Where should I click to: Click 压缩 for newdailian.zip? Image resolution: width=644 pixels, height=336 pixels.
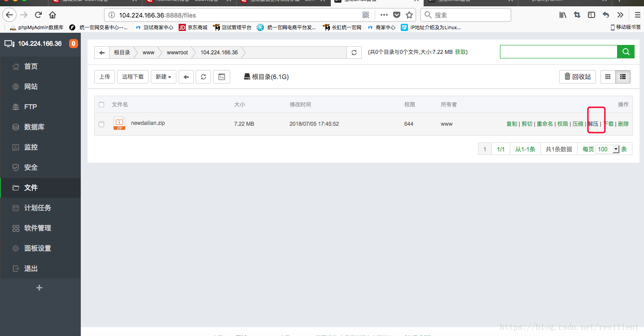click(578, 124)
